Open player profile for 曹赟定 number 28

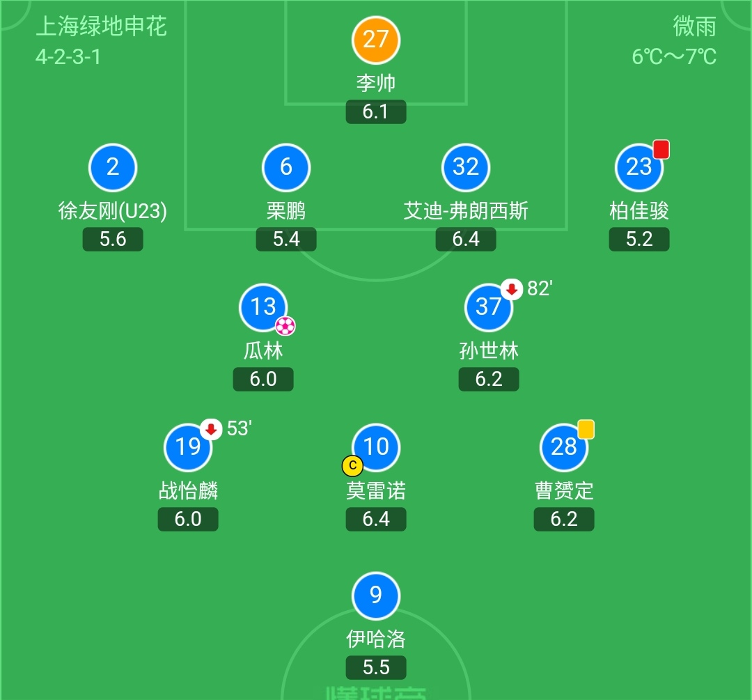coord(564,448)
